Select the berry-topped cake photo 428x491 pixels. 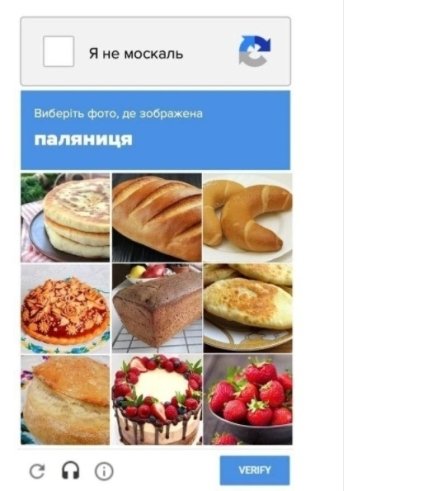tap(157, 400)
